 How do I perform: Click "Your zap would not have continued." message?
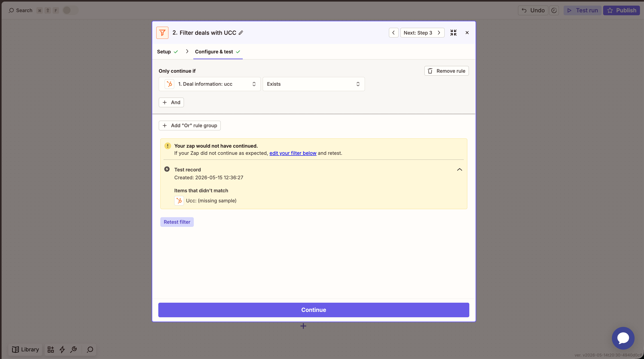[216, 146]
